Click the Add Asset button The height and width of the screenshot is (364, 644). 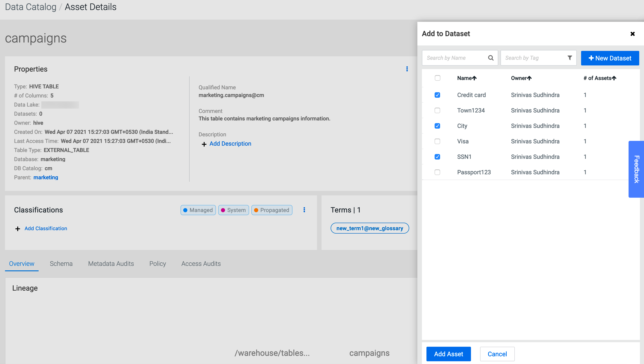coord(448,354)
